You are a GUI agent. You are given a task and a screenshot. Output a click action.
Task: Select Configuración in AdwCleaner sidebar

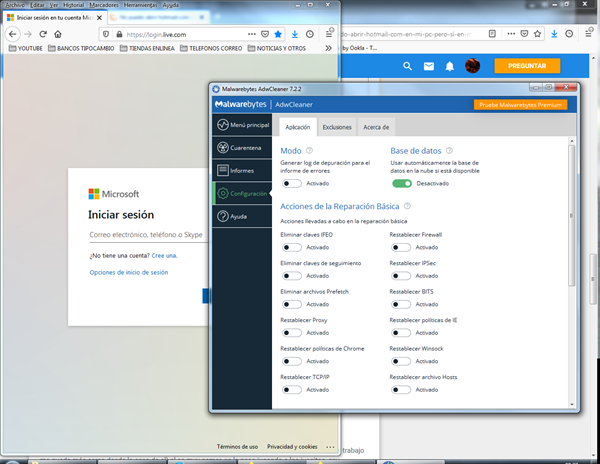(x=242, y=194)
